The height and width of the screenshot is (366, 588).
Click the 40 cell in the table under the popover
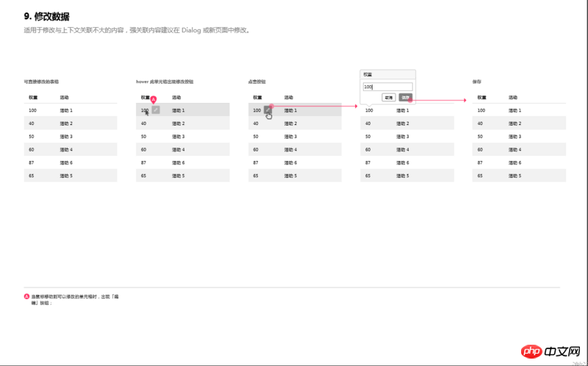(x=368, y=123)
